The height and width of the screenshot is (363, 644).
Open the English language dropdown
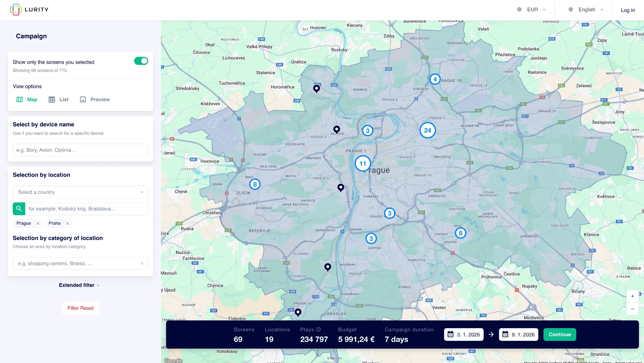pos(586,9)
